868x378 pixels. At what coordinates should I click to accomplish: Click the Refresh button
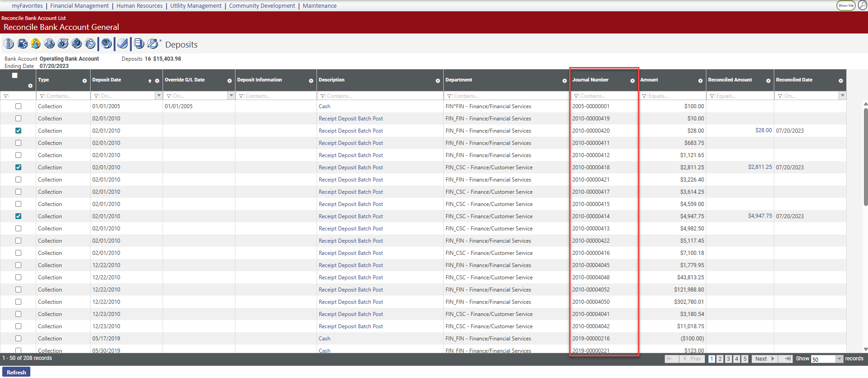point(16,372)
